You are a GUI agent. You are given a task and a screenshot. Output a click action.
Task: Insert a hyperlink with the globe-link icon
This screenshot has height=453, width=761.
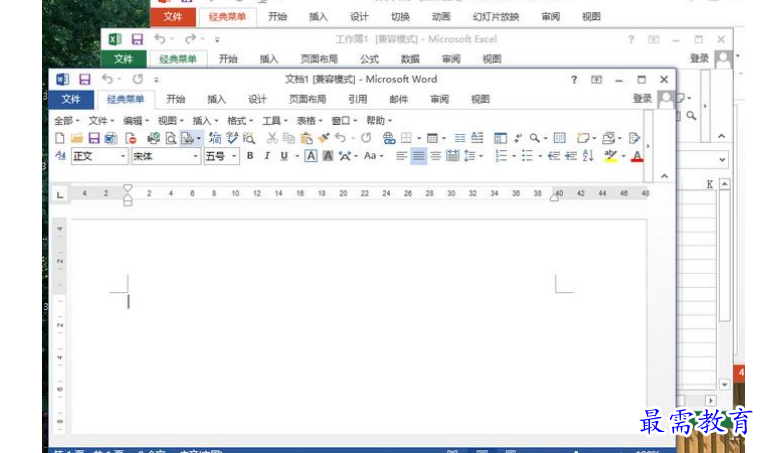388,138
